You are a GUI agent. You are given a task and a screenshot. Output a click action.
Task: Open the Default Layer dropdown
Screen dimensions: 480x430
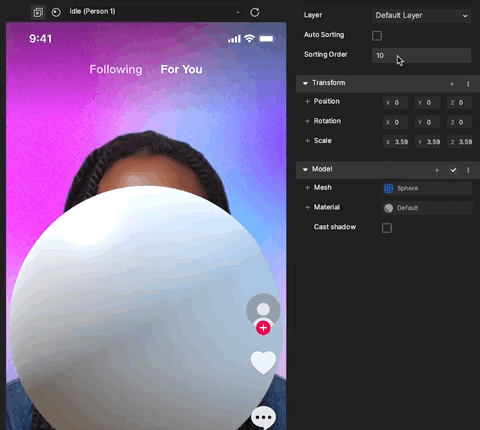(x=421, y=16)
